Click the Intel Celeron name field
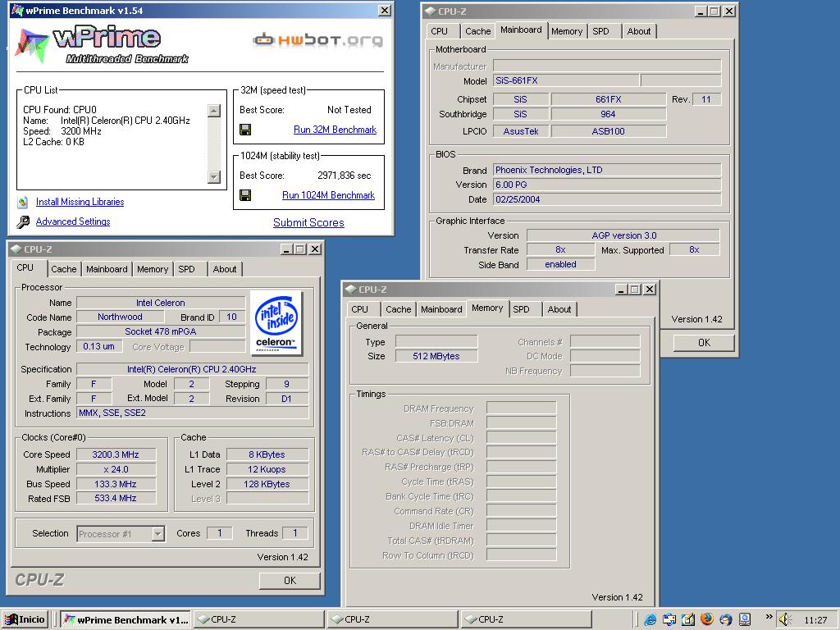This screenshot has height=630, width=840. click(161, 303)
